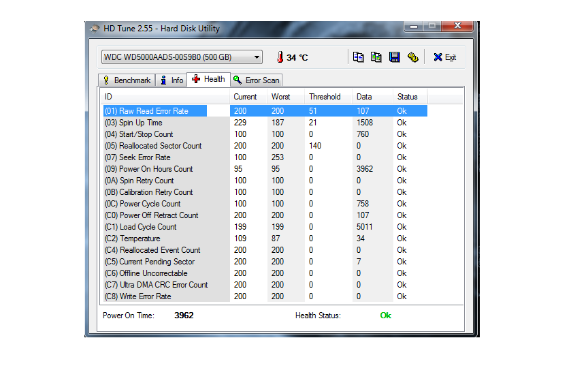
Task: Select the Health tab
Action: click(x=208, y=79)
